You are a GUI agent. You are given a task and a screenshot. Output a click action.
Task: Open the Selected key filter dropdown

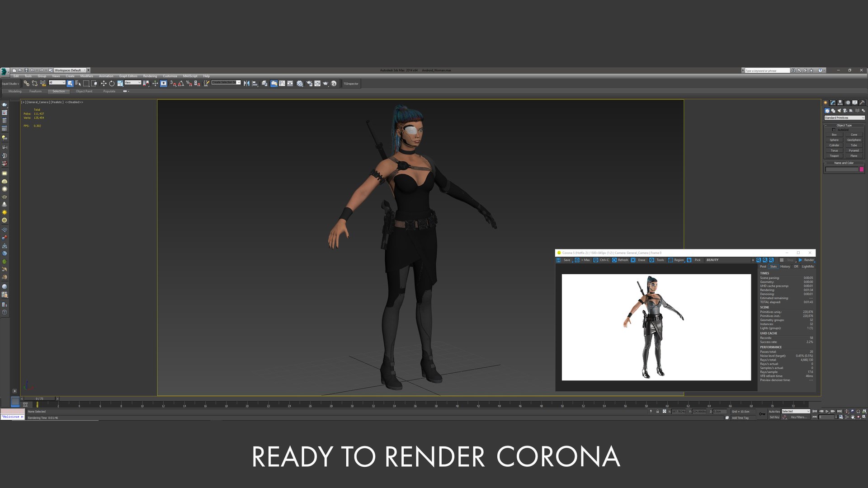coord(796,411)
